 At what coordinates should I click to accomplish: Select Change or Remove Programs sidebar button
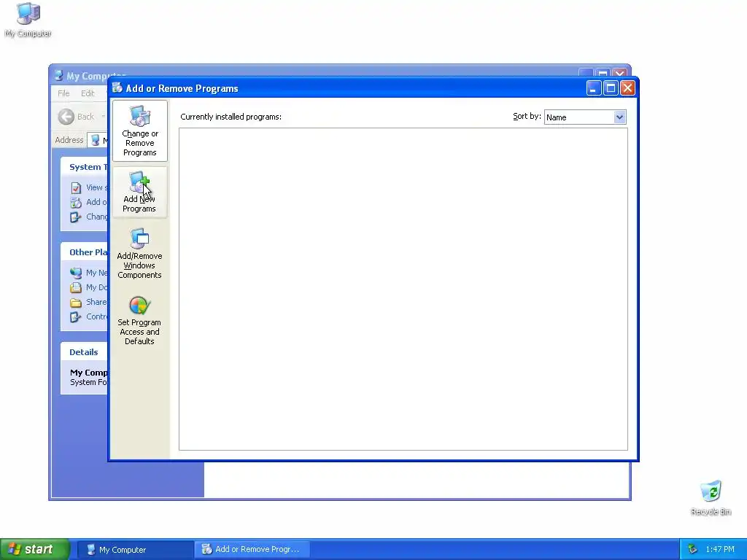pyautogui.click(x=139, y=131)
